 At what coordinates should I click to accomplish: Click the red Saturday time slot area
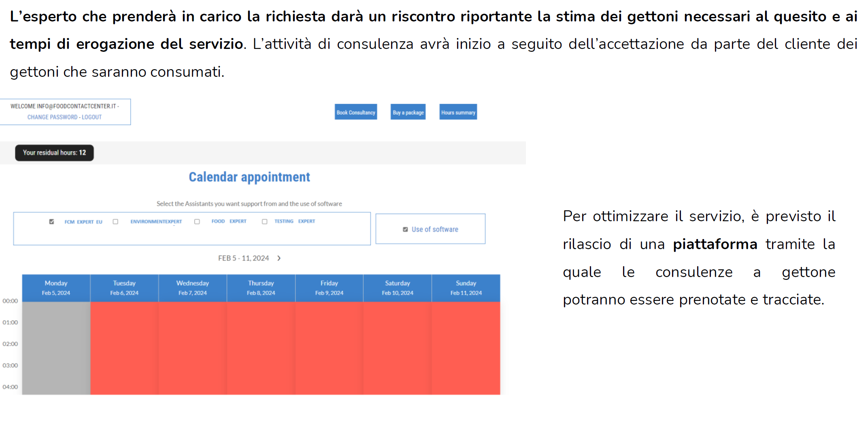pos(398,348)
